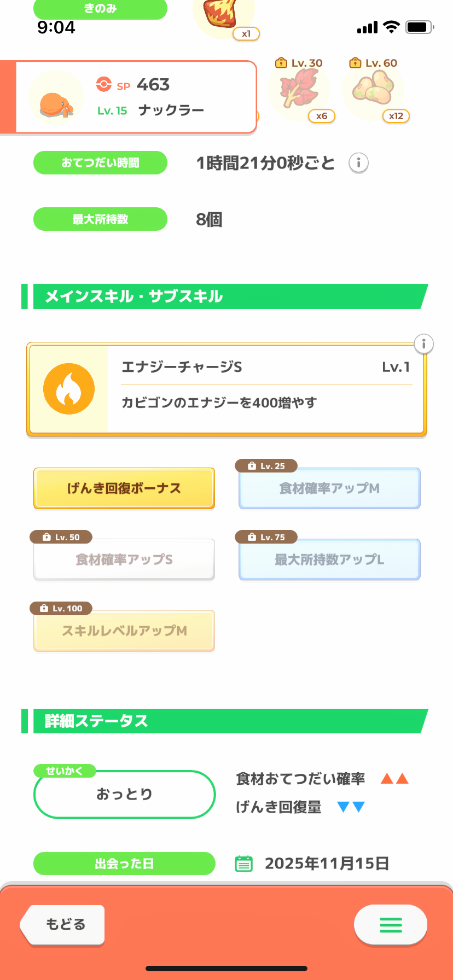Image resolution: width=453 pixels, height=980 pixels.
Task: Open the hamburger menu button
Action: [x=391, y=925]
